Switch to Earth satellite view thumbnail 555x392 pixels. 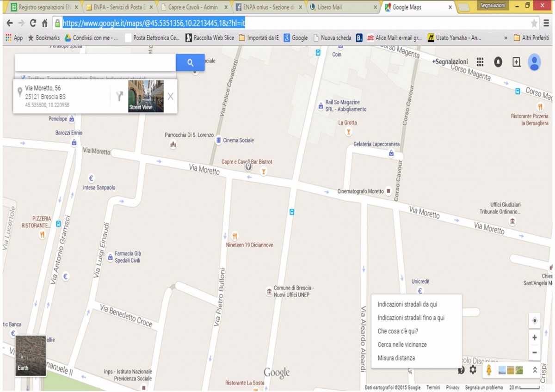[x=31, y=355]
